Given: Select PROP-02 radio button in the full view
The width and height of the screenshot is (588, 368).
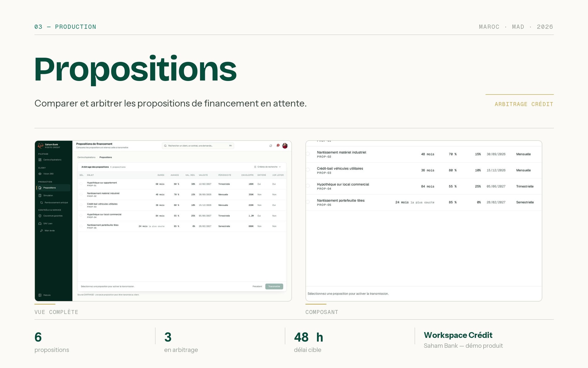Looking at the screenshot, I should (81, 194).
